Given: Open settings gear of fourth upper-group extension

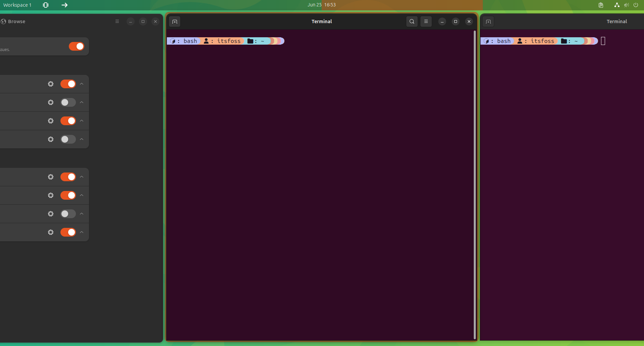Looking at the screenshot, I should pyautogui.click(x=51, y=139).
